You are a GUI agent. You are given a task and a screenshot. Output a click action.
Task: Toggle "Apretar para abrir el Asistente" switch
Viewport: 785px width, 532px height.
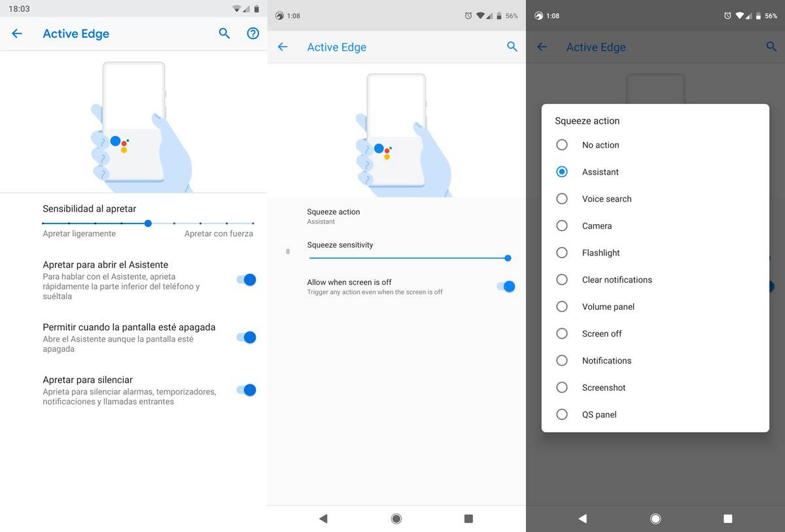click(x=246, y=280)
